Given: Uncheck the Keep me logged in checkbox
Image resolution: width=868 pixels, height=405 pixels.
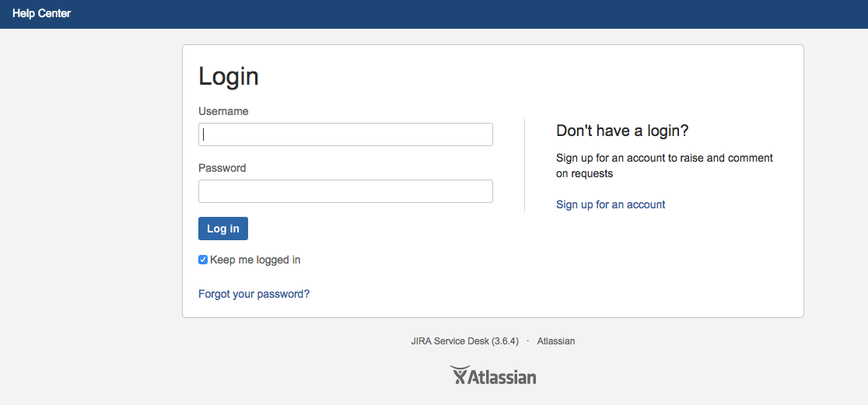Looking at the screenshot, I should (203, 260).
